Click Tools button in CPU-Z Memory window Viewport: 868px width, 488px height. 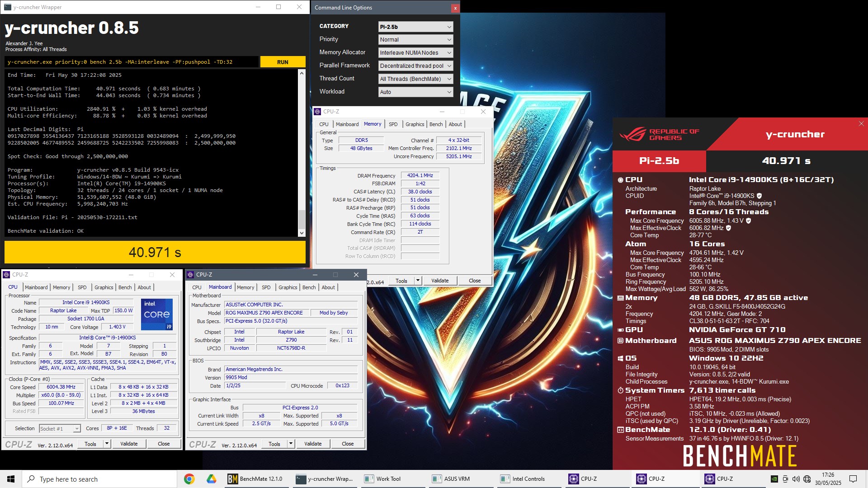point(401,281)
